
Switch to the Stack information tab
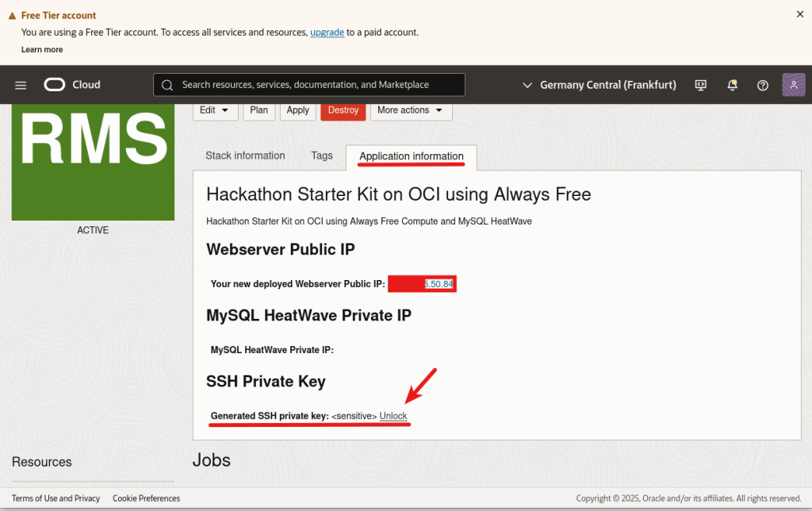pyautogui.click(x=245, y=156)
